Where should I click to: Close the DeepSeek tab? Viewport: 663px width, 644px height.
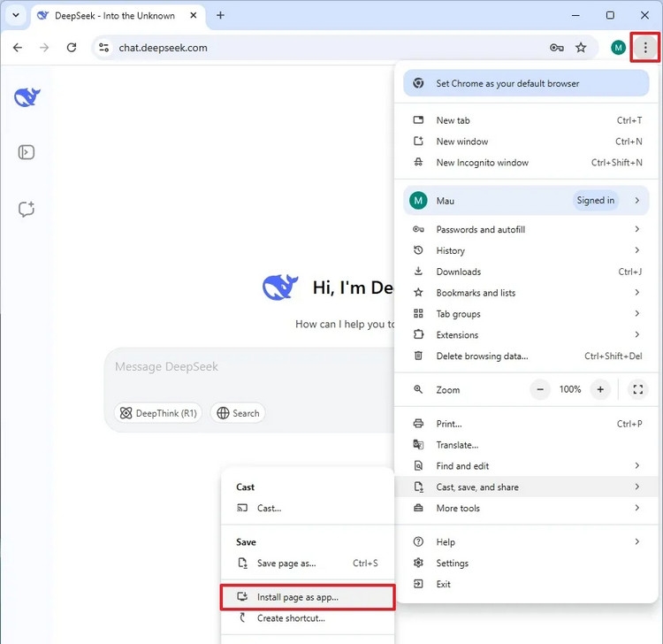(194, 15)
